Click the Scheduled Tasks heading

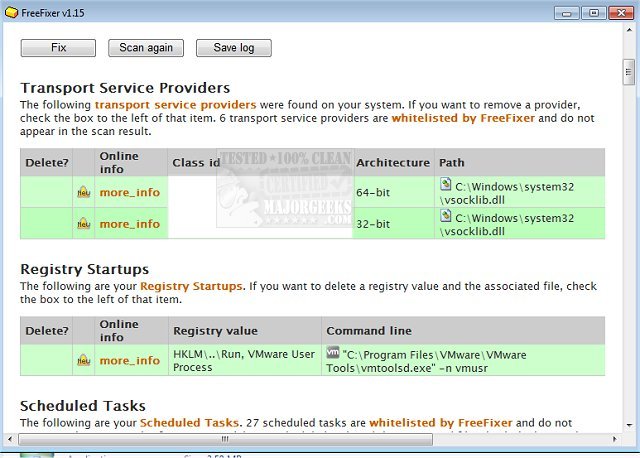coord(83,406)
